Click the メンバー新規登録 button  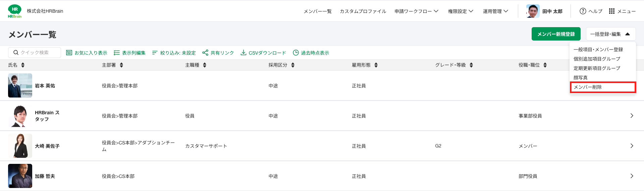coord(556,34)
